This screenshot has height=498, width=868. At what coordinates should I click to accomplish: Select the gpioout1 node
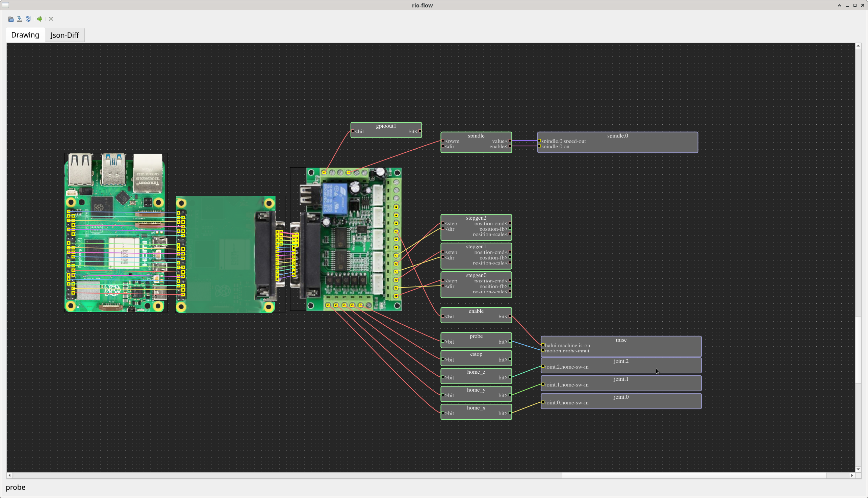(386, 126)
